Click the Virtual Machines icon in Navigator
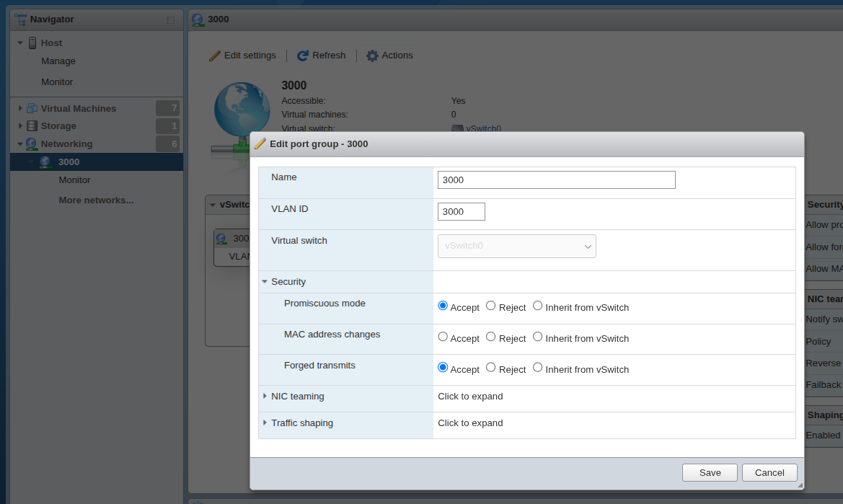This screenshot has height=504, width=843. 32,109
